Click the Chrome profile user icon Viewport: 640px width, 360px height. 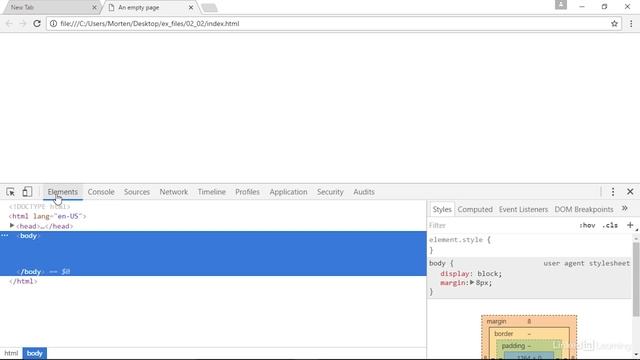[561, 4]
